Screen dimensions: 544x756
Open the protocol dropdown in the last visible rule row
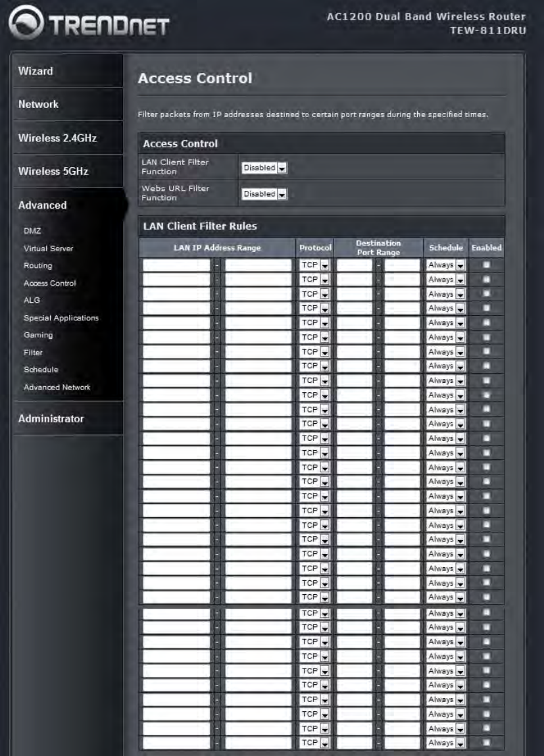pyautogui.click(x=314, y=743)
